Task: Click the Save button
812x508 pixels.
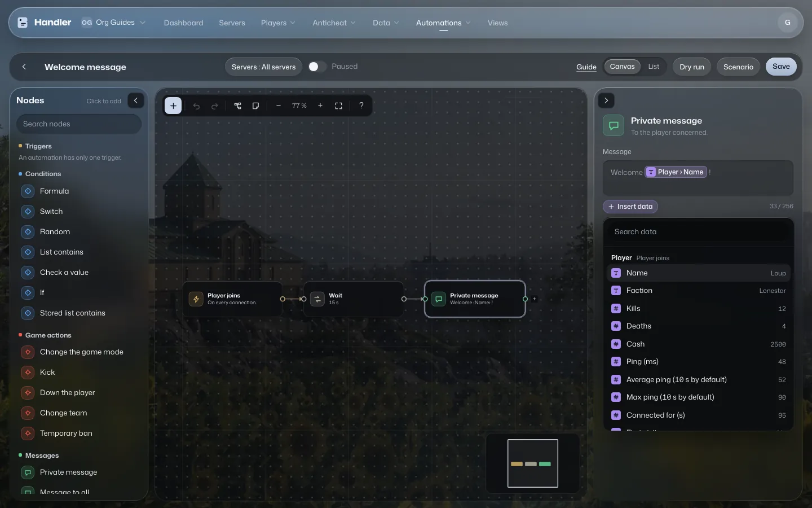Action: pos(781,67)
